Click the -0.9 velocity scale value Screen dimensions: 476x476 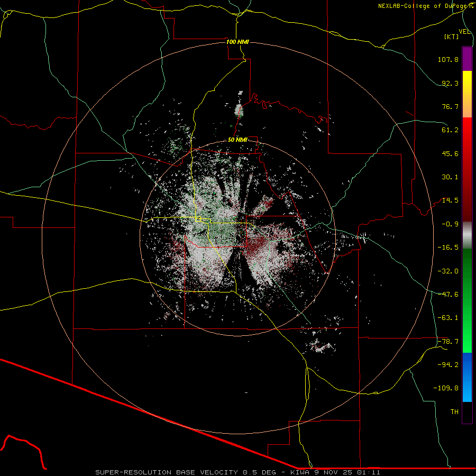(x=450, y=224)
